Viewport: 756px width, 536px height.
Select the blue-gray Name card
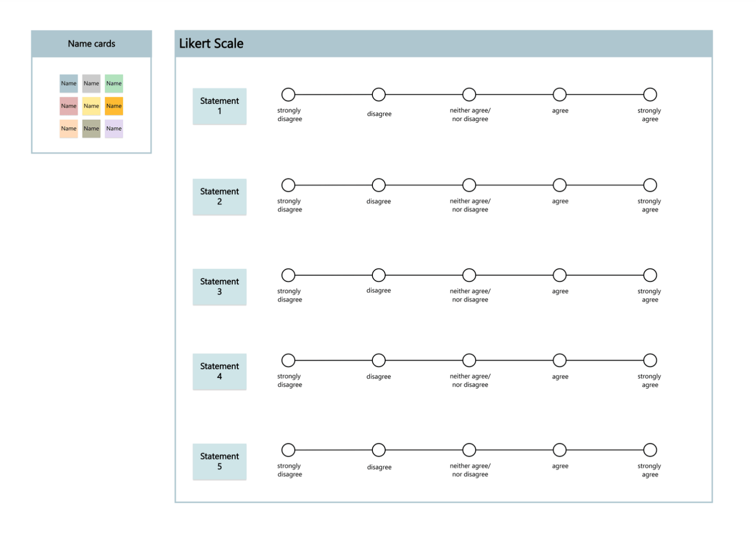(x=69, y=83)
